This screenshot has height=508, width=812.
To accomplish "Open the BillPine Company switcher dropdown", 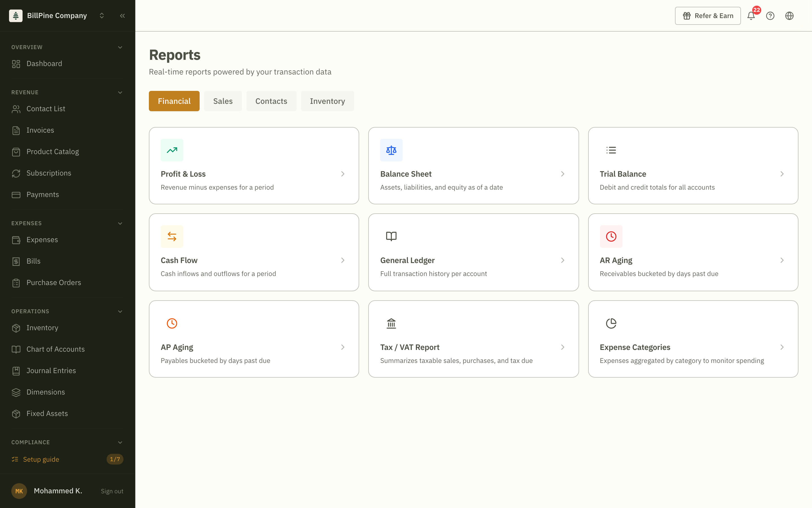I will (102, 16).
